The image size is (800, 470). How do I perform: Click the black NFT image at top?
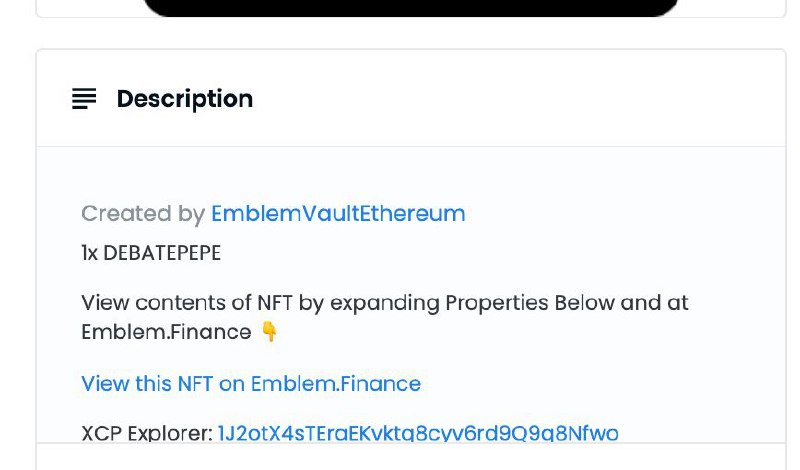(411, 8)
